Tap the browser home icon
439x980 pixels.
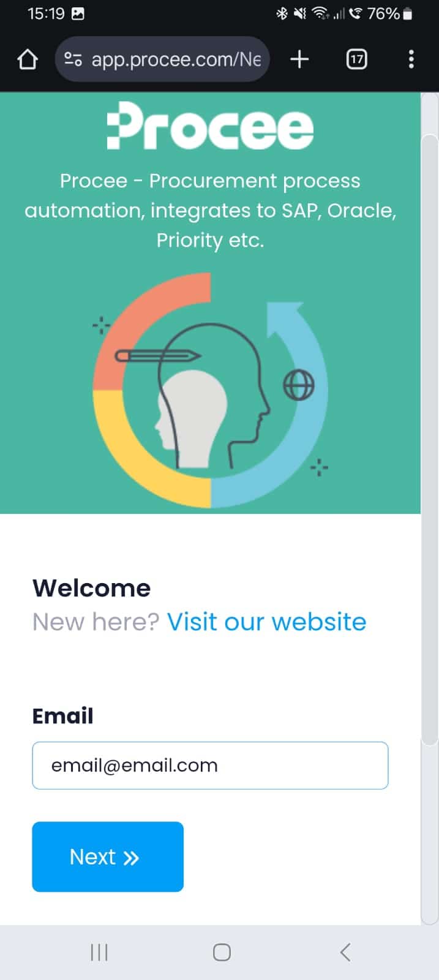tap(28, 59)
